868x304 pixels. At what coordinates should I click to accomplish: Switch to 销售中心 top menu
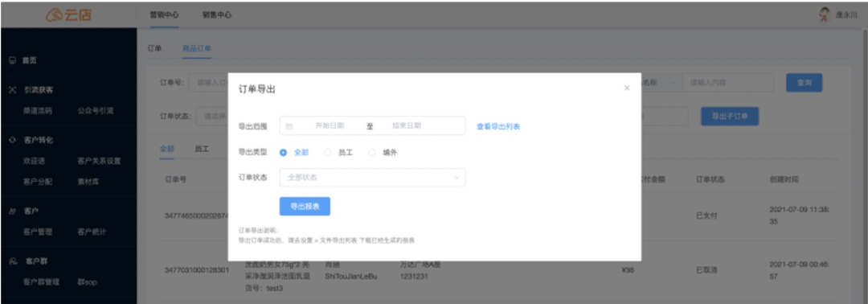pos(217,15)
